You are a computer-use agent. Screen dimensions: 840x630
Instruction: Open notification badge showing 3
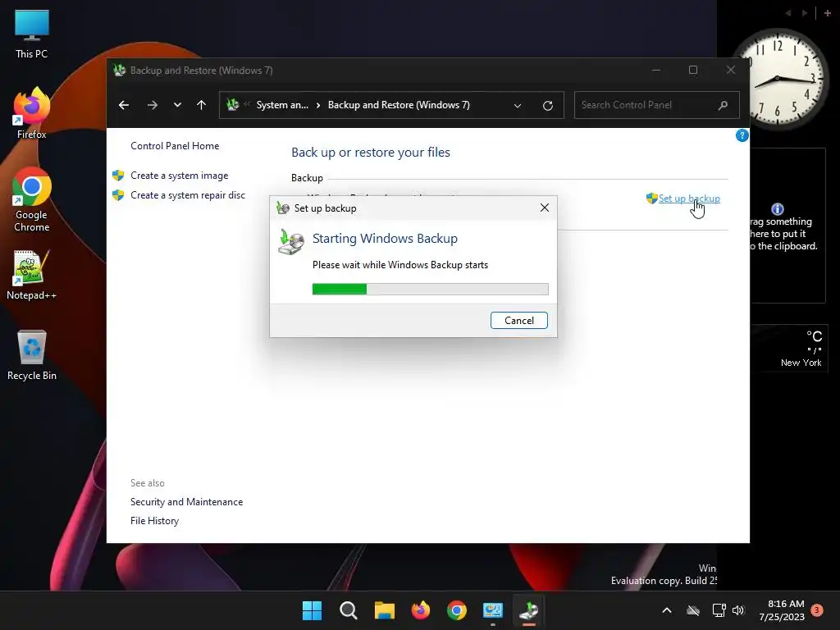(817, 609)
